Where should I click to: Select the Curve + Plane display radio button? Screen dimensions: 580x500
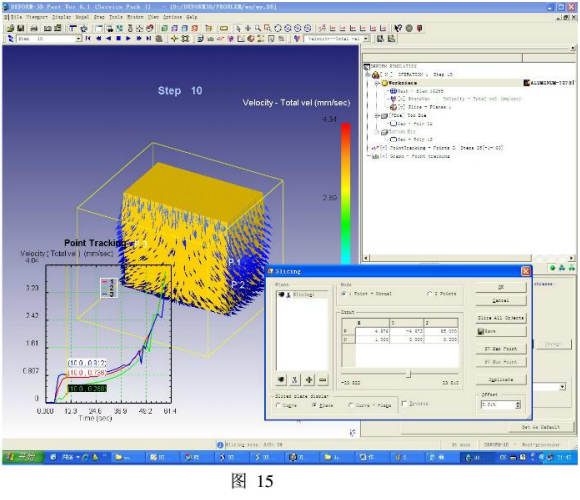(351, 405)
